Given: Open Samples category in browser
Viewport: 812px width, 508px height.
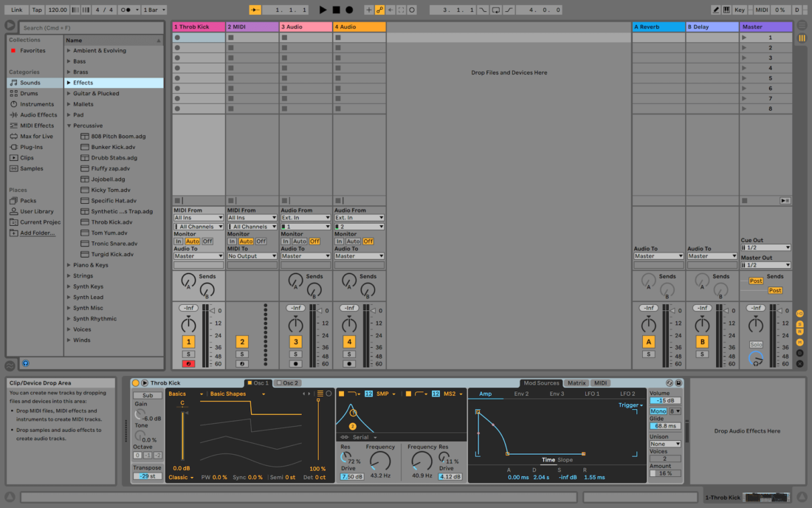Looking at the screenshot, I should point(32,169).
